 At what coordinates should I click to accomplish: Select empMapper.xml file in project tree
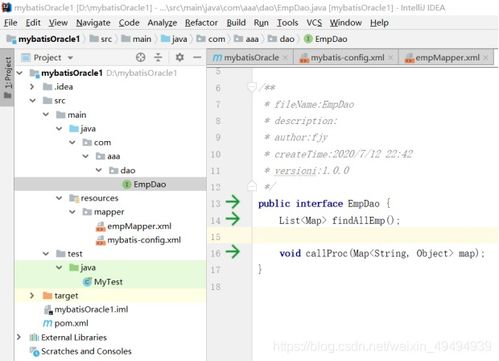pos(133,226)
